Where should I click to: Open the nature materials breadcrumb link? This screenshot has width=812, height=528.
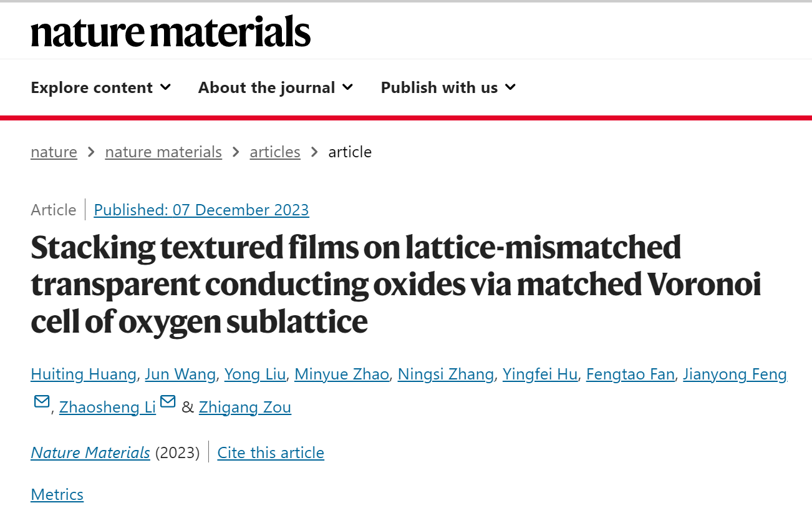[163, 152]
